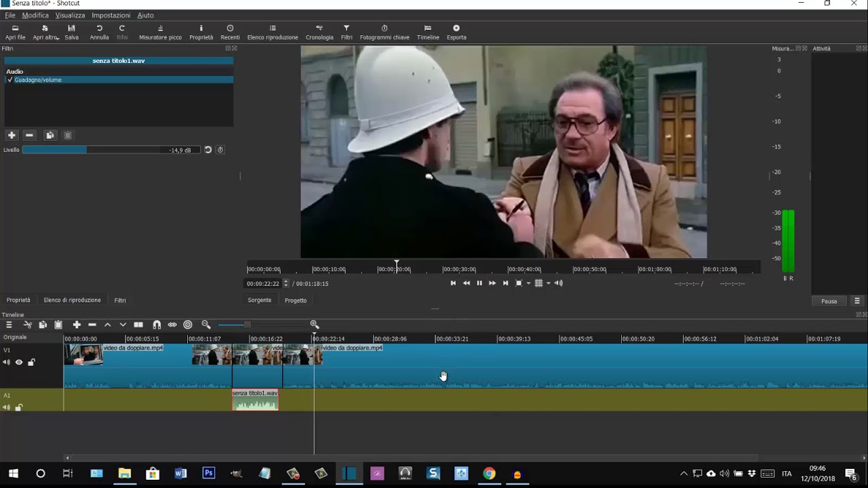This screenshot has height=488, width=868.
Task: Click the timeline paste icon
Action: point(58,325)
